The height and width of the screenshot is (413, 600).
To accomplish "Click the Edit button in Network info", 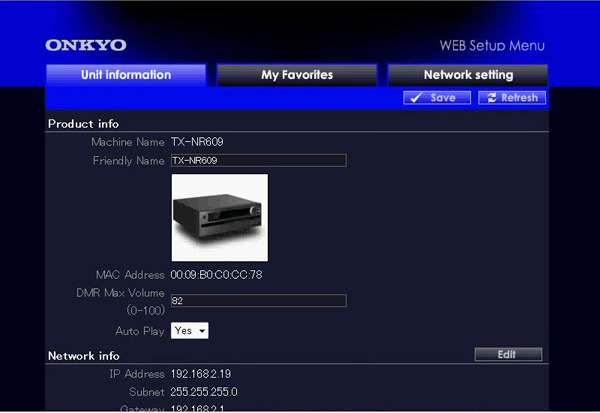I will [x=508, y=354].
